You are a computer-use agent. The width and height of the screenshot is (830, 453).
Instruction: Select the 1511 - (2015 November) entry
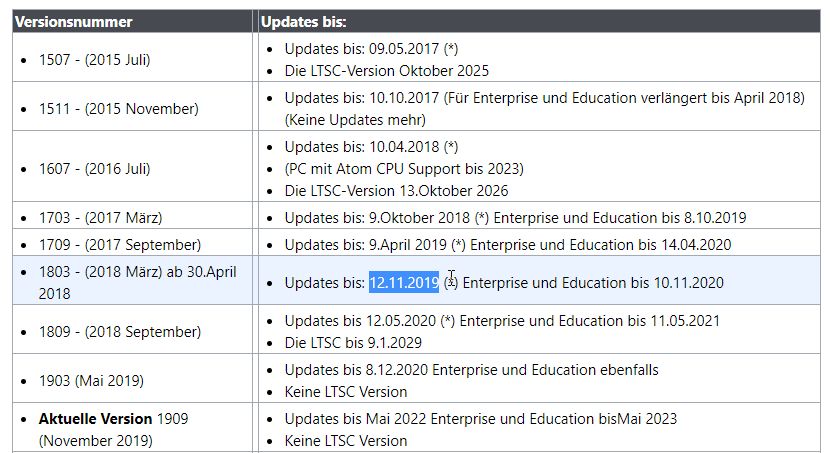pos(119,109)
